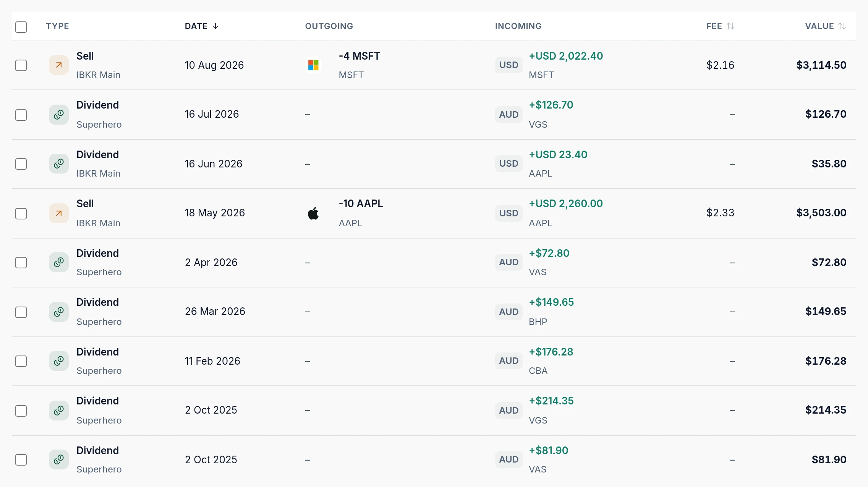Click the $35.80 value cell
This screenshot has height=487, width=868.
(x=829, y=164)
